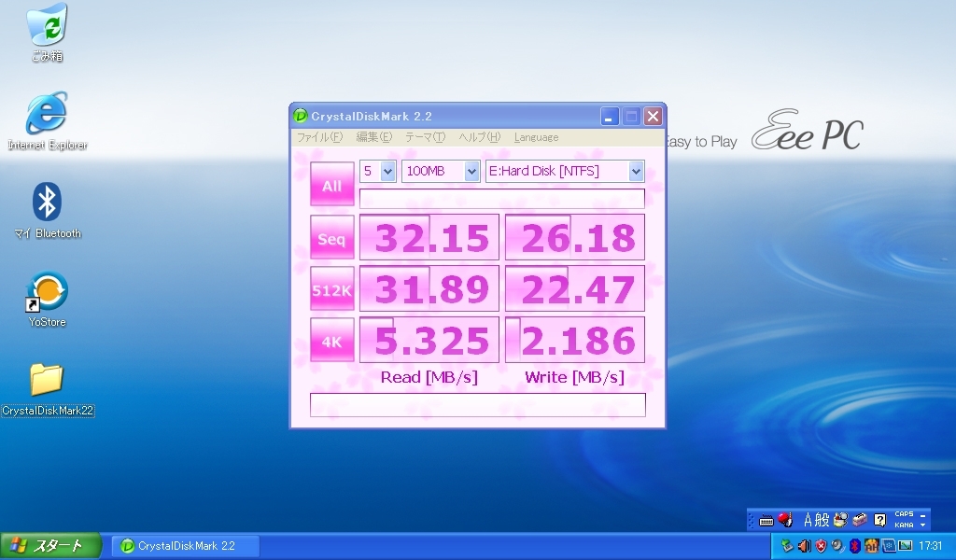This screenshot has width=956, height=560.
Task: Click the language bar help question icon
Action: (879, 520)
